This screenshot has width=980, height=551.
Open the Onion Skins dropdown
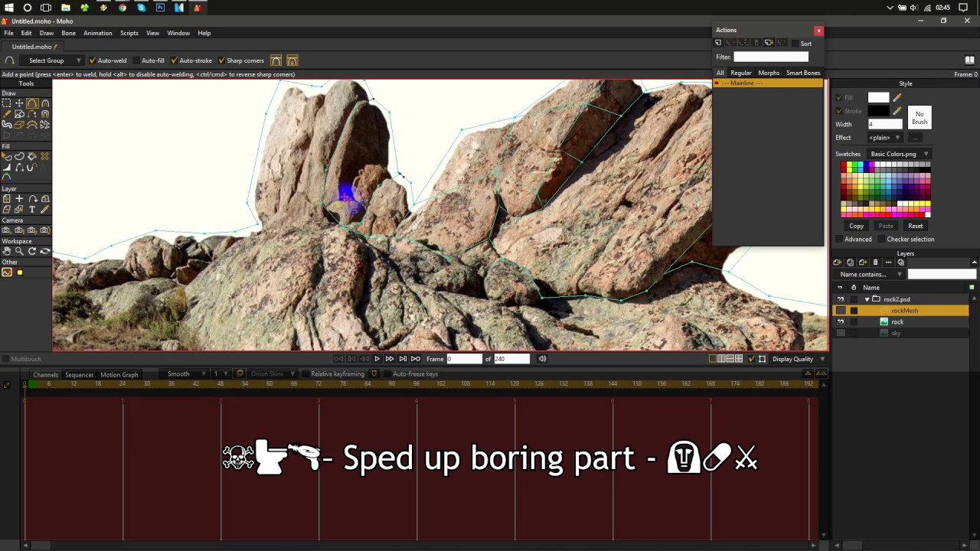point(273,373)
